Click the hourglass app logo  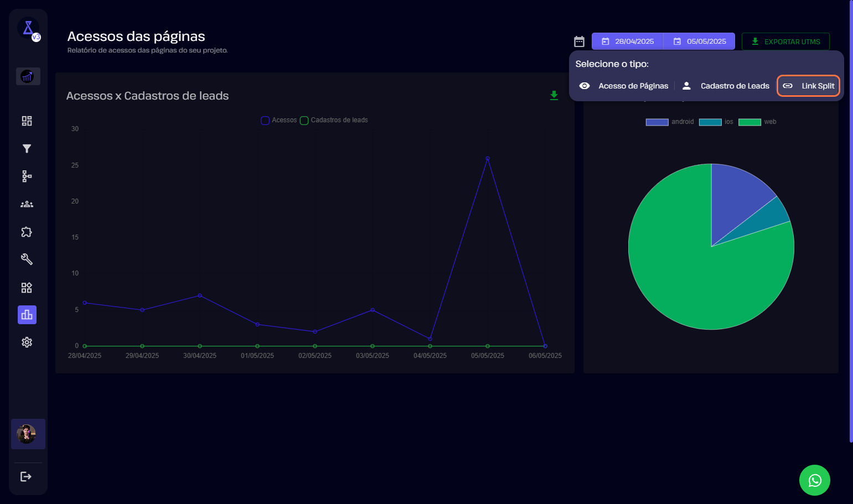(x=28, y=28)
